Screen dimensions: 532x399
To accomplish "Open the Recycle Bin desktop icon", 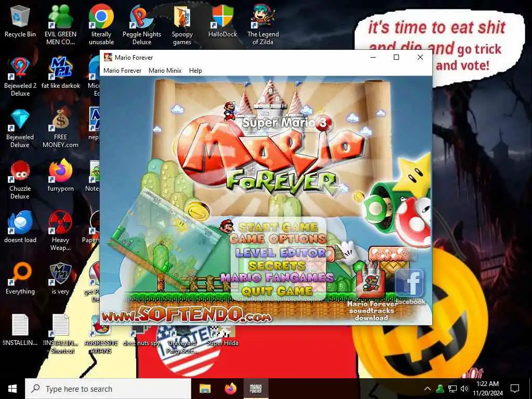I will click(x=20, y=21).
